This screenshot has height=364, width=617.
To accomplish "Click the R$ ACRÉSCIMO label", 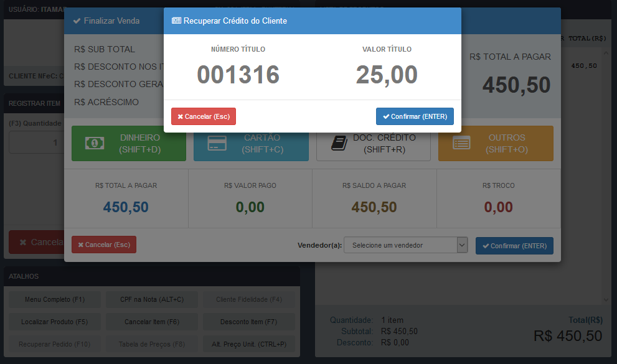I will coord(106,102).
